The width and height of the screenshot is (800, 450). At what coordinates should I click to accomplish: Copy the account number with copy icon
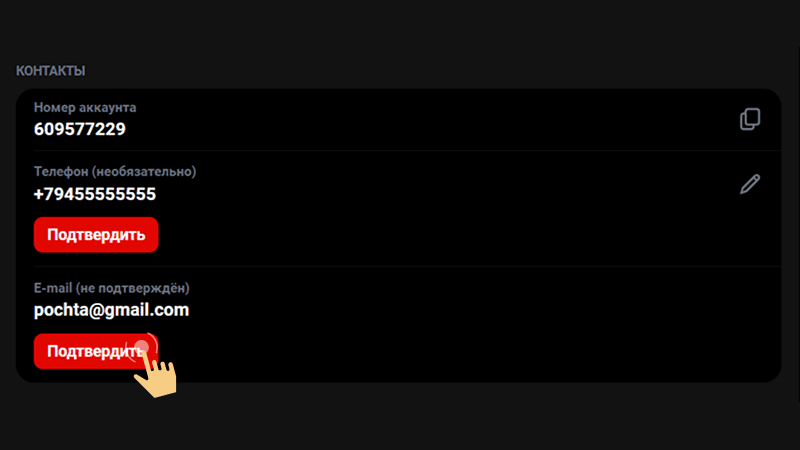[x=750, y=119]
